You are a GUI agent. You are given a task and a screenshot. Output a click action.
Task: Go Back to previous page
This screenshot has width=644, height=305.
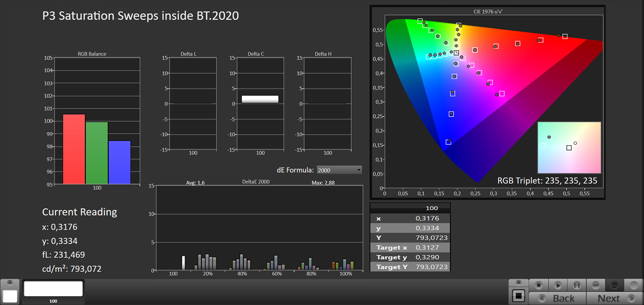pos(558,298)
